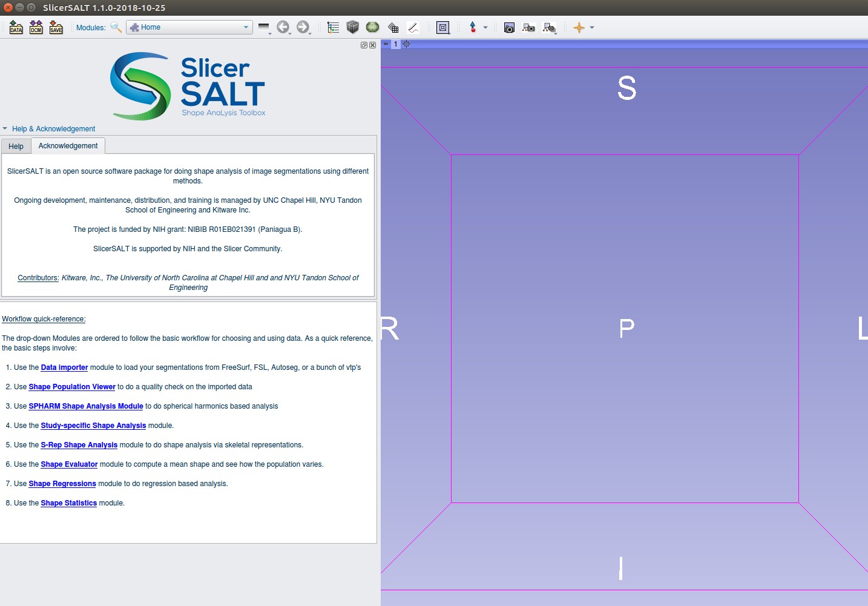868x606 pixels.
Task: Open the Shape Population Viewer link
Action: 72,387
